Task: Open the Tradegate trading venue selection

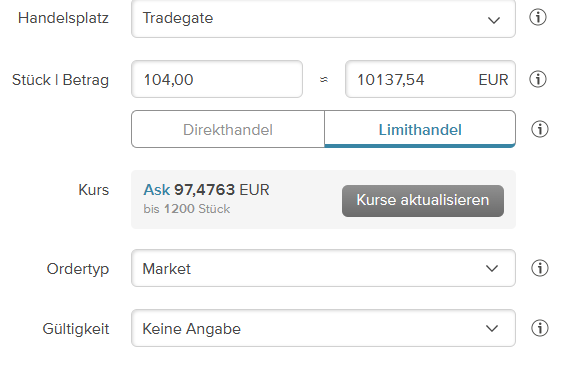Action: click(323, 18)
